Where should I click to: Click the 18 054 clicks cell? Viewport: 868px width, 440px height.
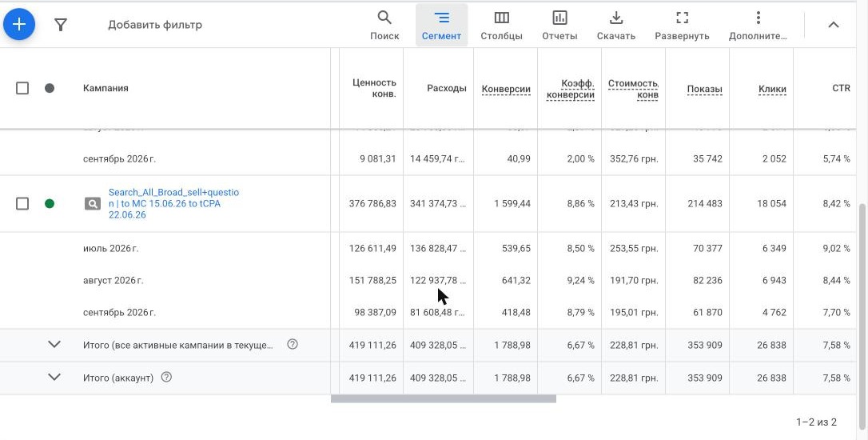pyautogui.click(x=771, y=203)
